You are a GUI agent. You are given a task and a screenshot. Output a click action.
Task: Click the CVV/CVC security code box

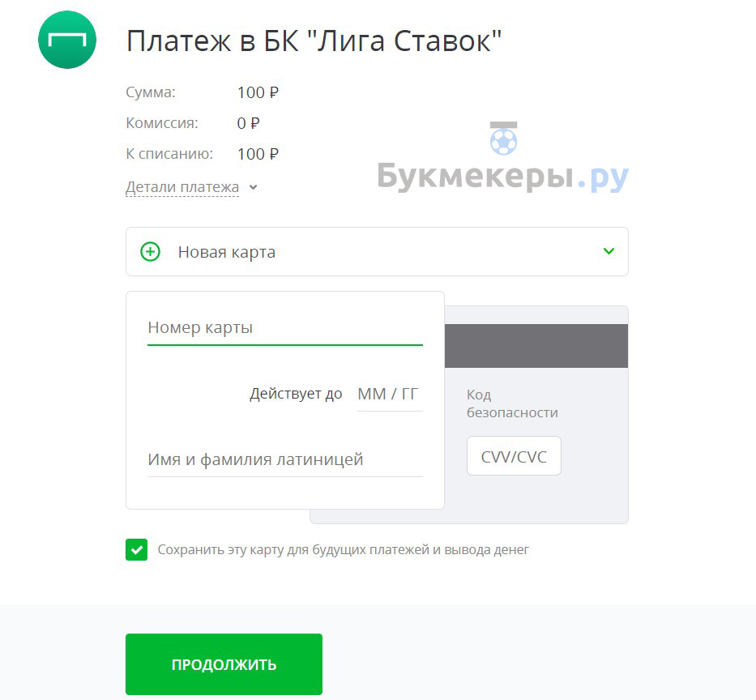514,456
